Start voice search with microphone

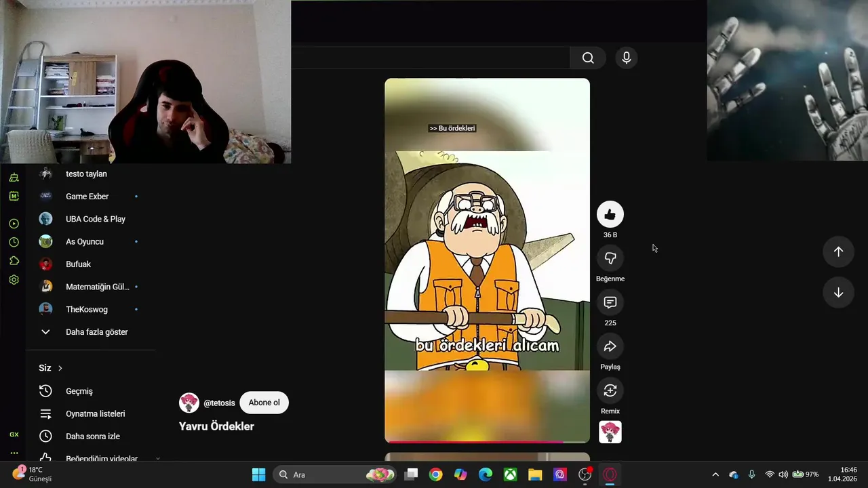pyautogui.click(x=627, y=58)
